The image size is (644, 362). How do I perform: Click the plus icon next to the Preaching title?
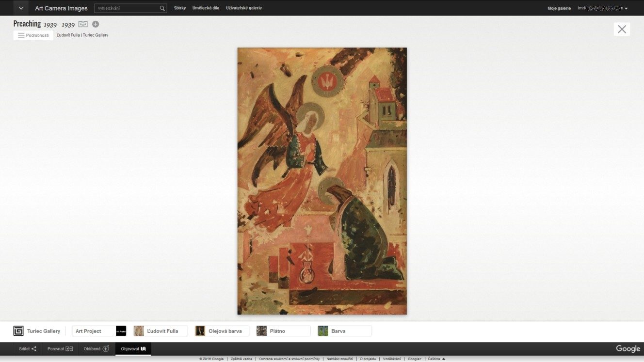click(x=96, y=24)
